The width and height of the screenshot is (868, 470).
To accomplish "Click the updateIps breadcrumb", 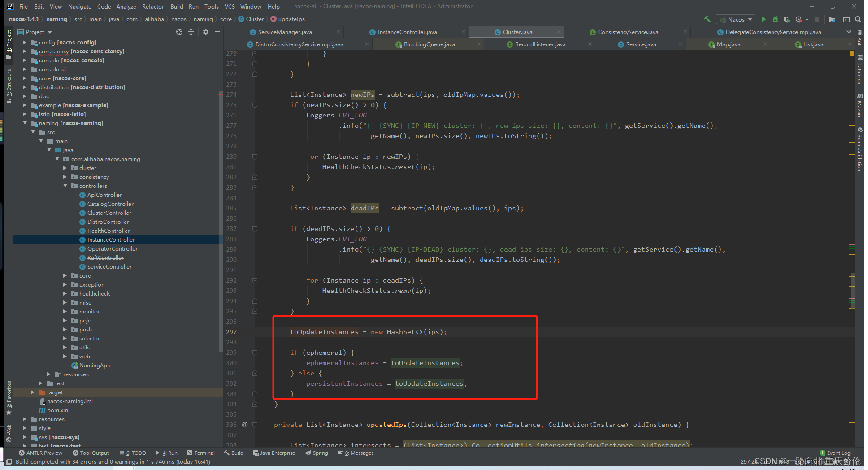I will click(x=288, y=19).
